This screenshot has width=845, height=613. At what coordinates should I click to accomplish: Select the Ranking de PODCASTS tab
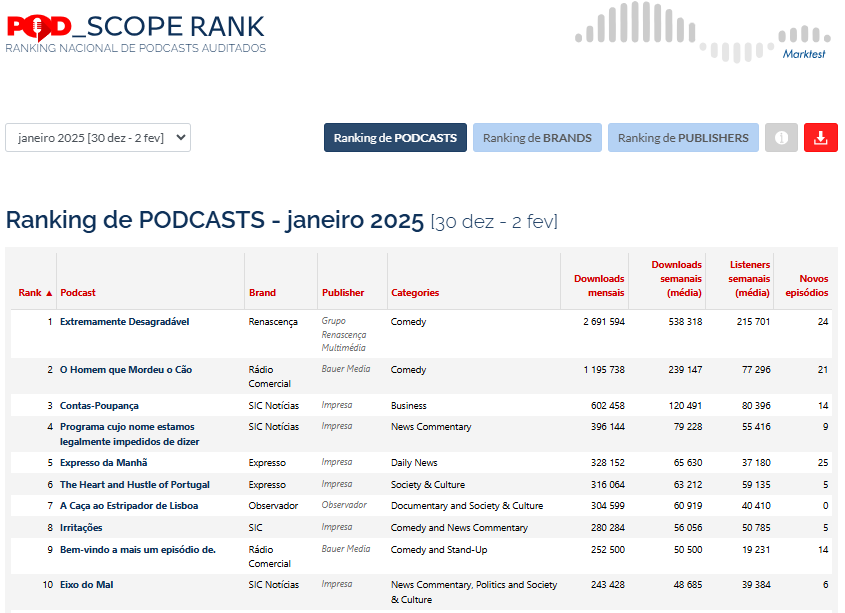click(395, 138)
